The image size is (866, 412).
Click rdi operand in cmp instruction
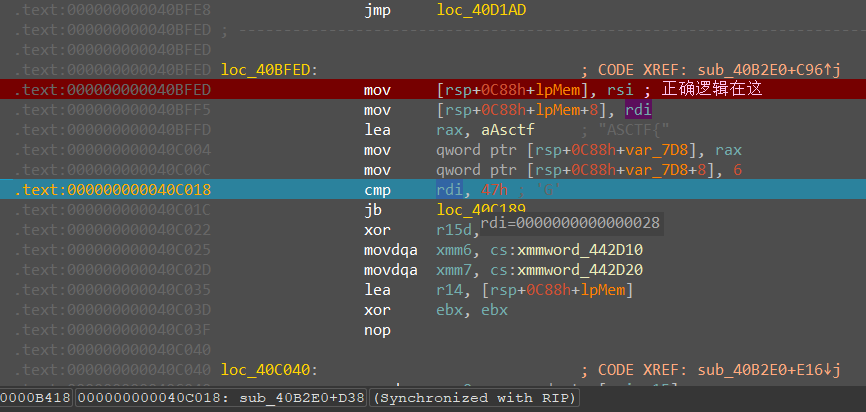450,190
